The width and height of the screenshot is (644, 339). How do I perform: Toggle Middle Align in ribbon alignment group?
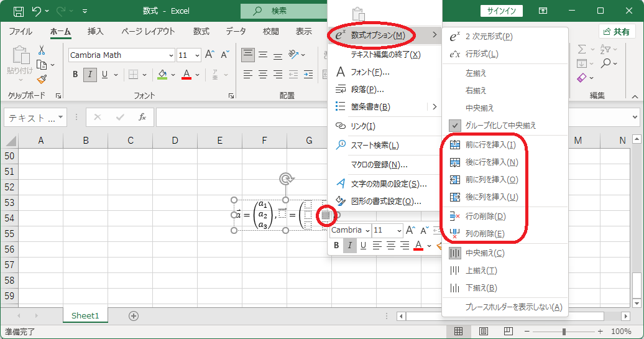pyautogui.click(x=263, y=55)
